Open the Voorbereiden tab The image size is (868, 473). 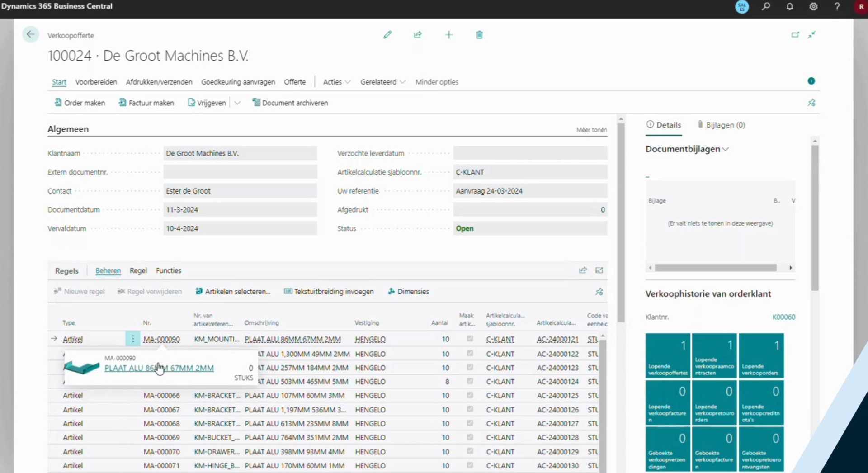point(96,82)
